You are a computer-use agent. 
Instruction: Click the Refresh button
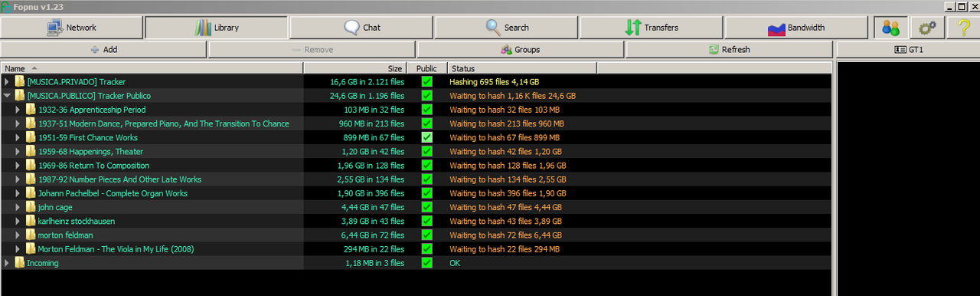[729, 50]
